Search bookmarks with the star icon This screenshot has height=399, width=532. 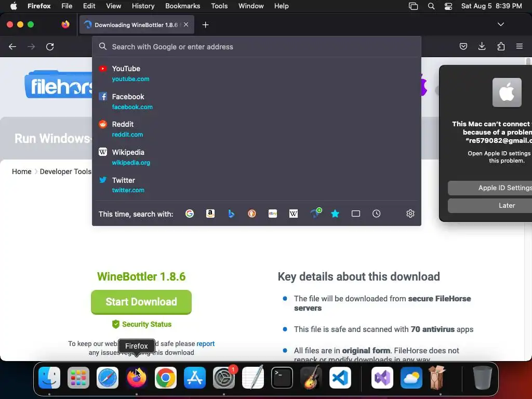pyautogui.click(x=335, y=214)
